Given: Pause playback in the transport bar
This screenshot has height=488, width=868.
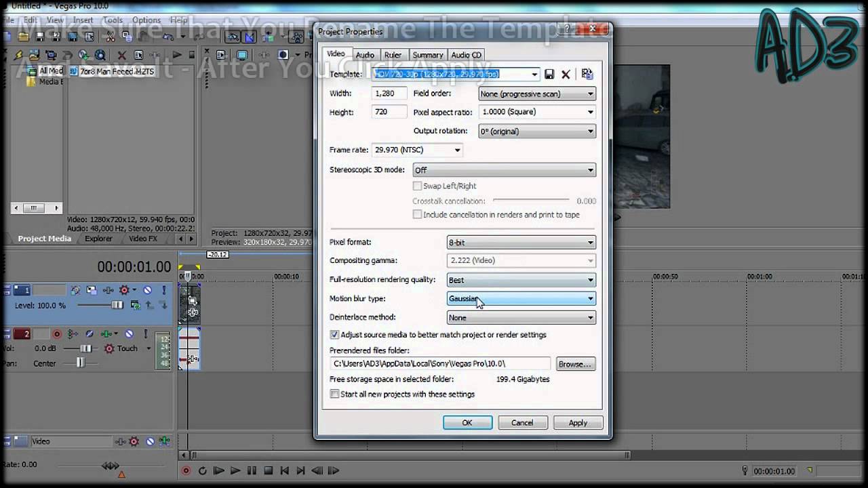Looking at the screenshot, I should [x=252, y=470].
